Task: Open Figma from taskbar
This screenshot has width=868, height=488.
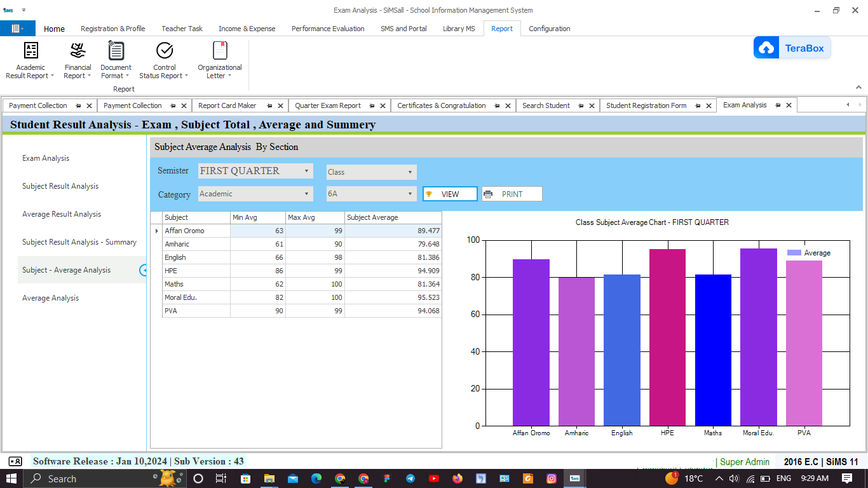Action: click(387, 478)
